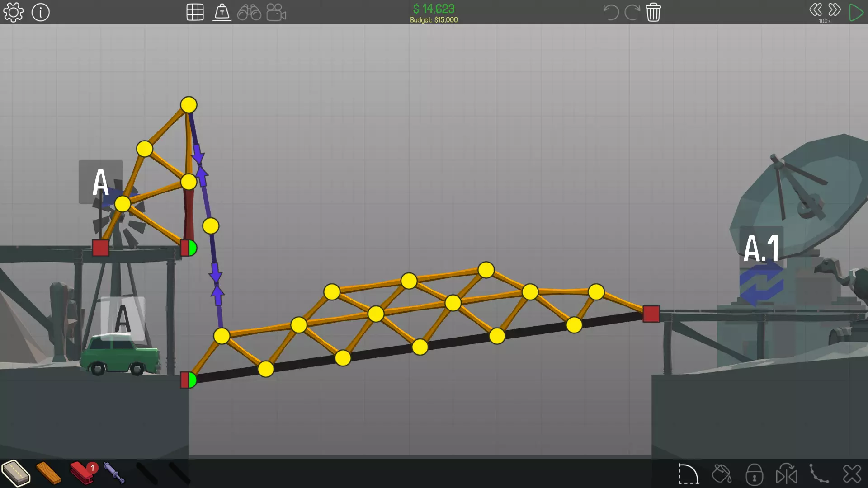Select the red steel beam material
Viewport: 868px width, 488px height.
82,473
